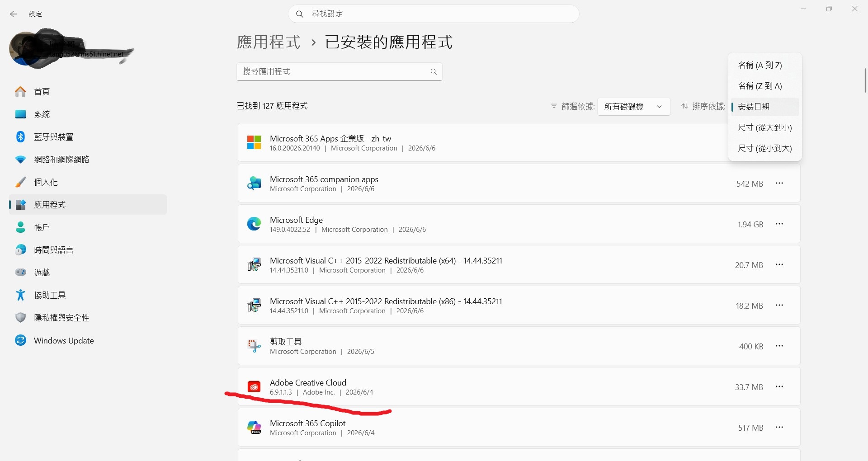This screenshot has width=868, height=461.
Task: Open more options for Microsoft 365 Copilot
Action: tap(779, 428)
